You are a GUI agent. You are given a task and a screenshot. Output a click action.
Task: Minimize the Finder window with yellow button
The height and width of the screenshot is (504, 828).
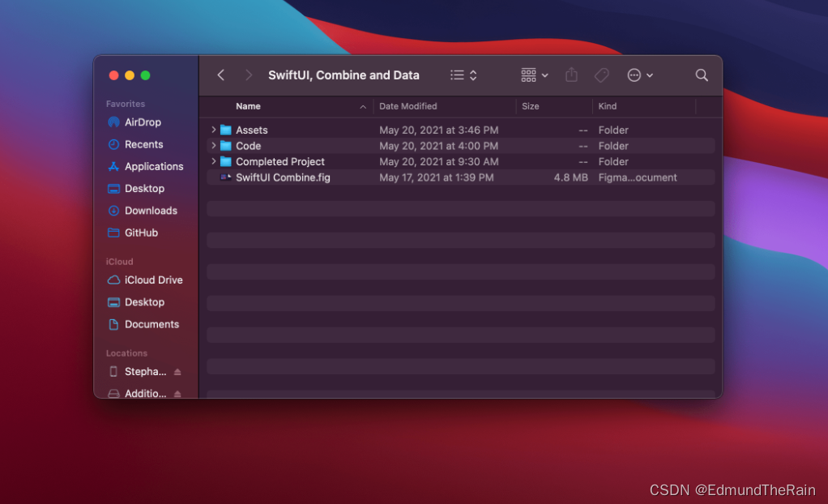click(130, 75)
